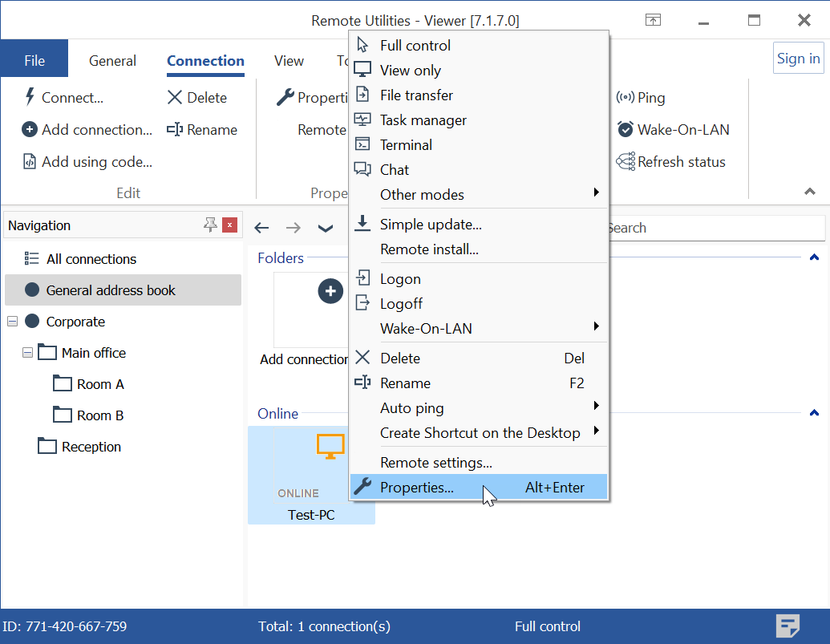Collapse the Folders section arrow
This screenshot has width=830, height=644.
(x=814, y=258)
